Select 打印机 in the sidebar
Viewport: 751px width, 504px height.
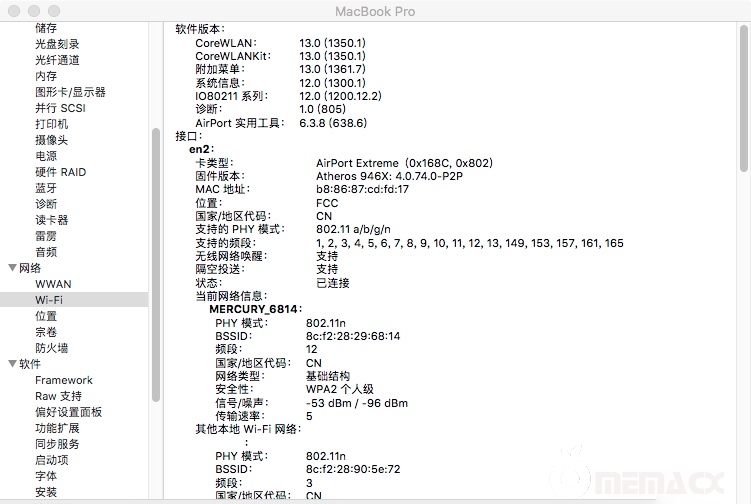coord(51,124)
